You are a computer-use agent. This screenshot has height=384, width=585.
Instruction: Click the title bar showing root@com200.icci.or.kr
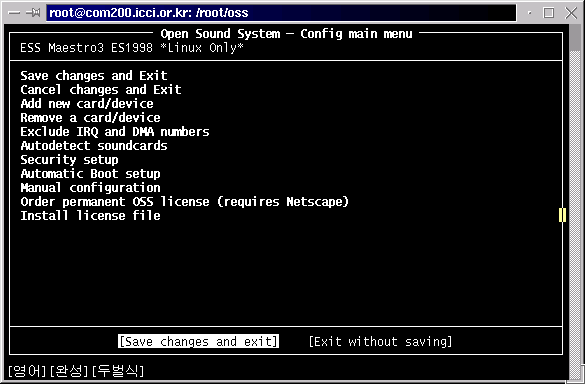click(x=281, y=13)
